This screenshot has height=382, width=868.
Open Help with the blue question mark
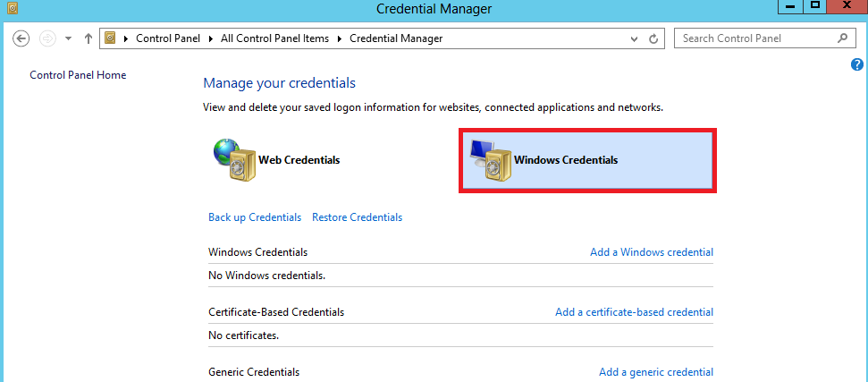point(857,64)
